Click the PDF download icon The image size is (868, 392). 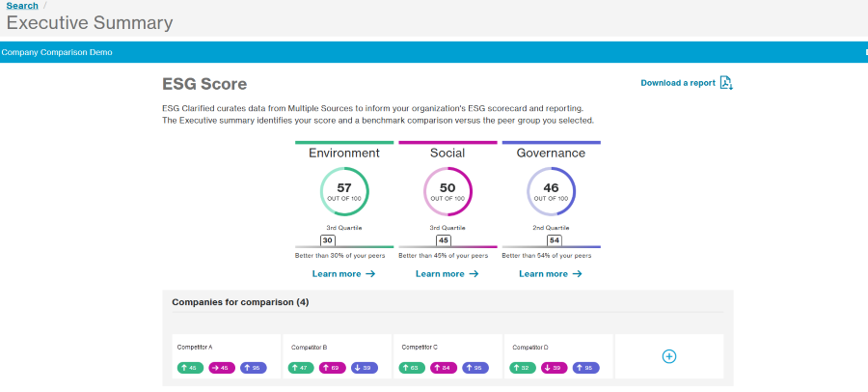coord(726,83)
